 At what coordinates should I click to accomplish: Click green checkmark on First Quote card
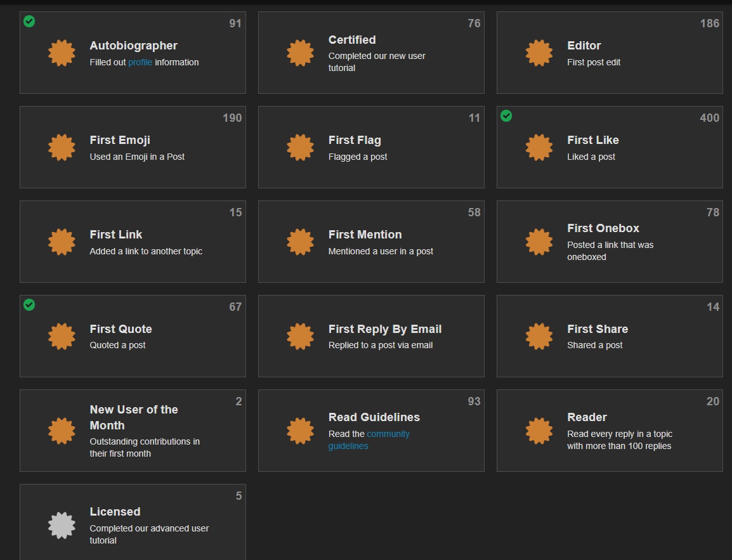tap(29, 304)
